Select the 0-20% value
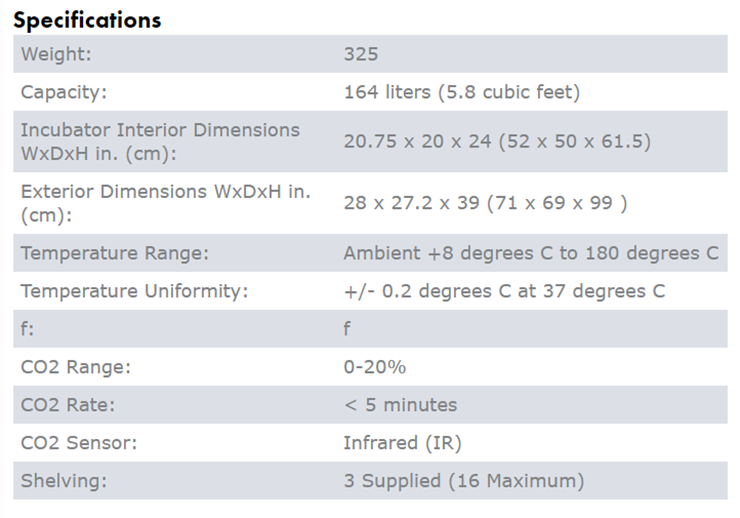 [375, 367]
